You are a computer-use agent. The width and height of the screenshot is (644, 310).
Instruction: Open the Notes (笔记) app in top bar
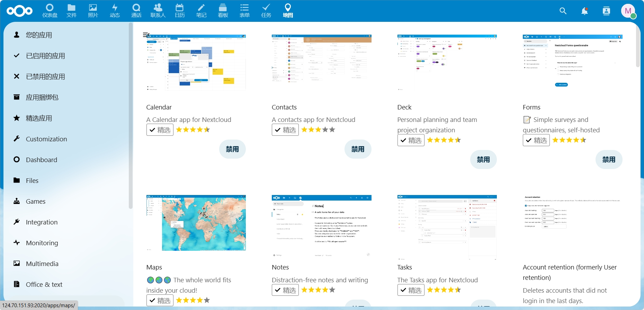[201, 11]
